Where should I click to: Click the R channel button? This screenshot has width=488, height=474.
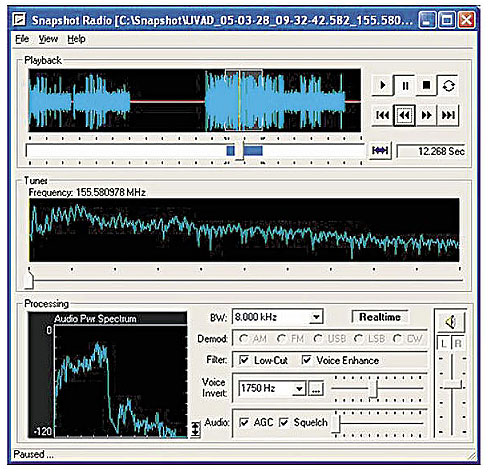coord(458,343)
